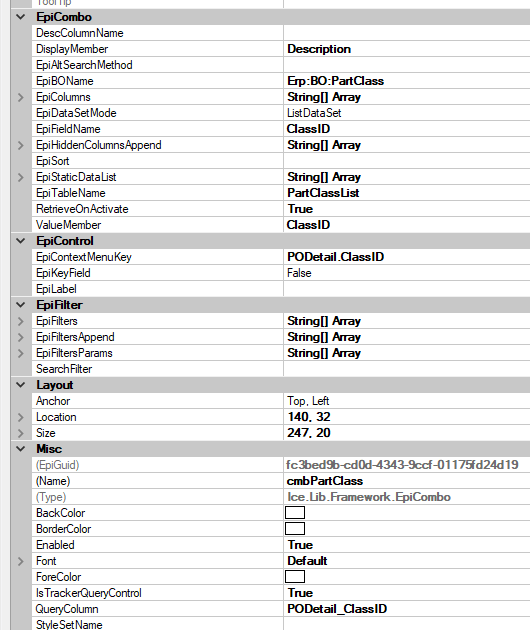Image resolution: width=530 pixels, height=630 pixels.
Task: Edit the EpiAltSearchMethod empty value
Action: 407,65
